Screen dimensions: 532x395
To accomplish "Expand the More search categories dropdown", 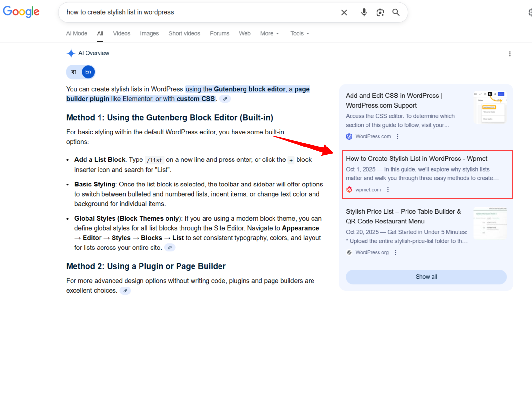I will click(x=269, y=33).
